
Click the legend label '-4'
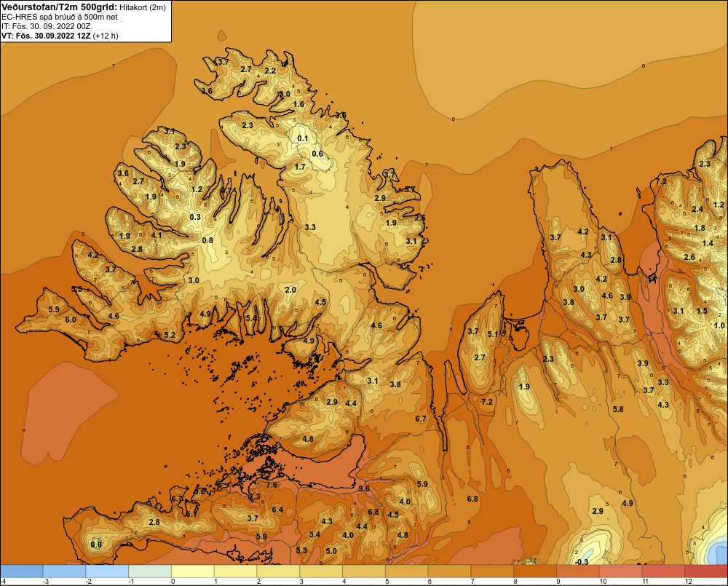point(3,582)
